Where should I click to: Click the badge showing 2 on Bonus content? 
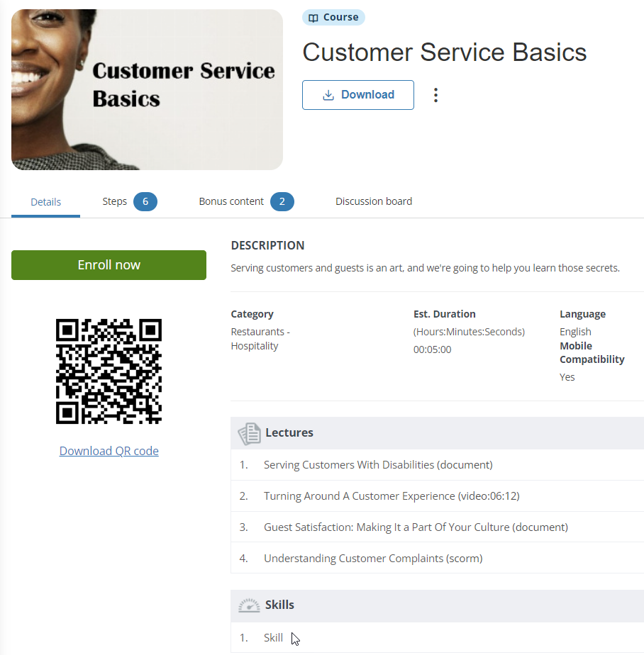point(282,201)
